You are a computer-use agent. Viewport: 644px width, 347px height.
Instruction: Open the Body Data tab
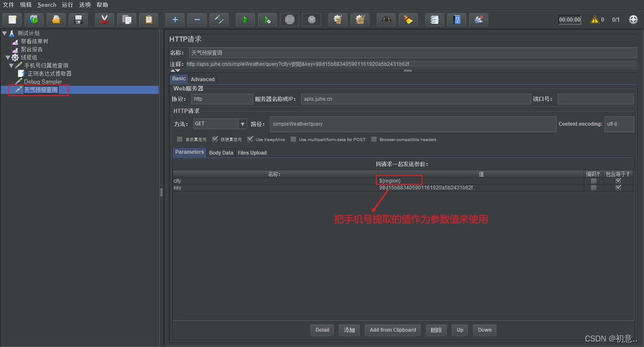point(221,153)
